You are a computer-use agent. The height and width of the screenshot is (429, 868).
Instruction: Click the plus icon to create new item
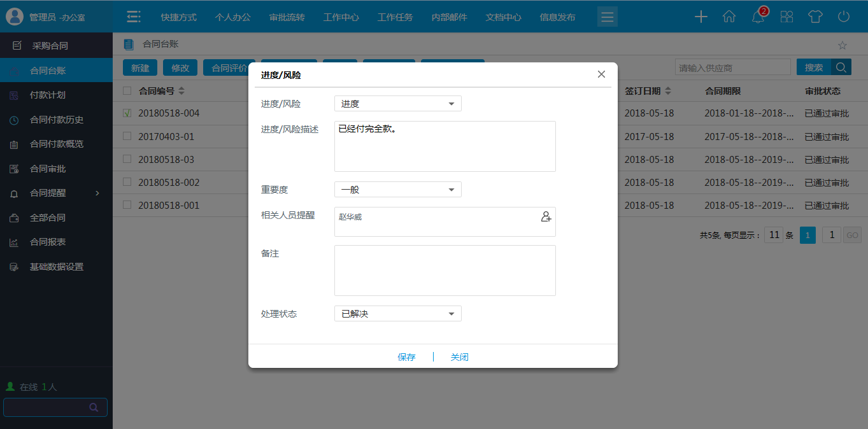click(701, 17)
